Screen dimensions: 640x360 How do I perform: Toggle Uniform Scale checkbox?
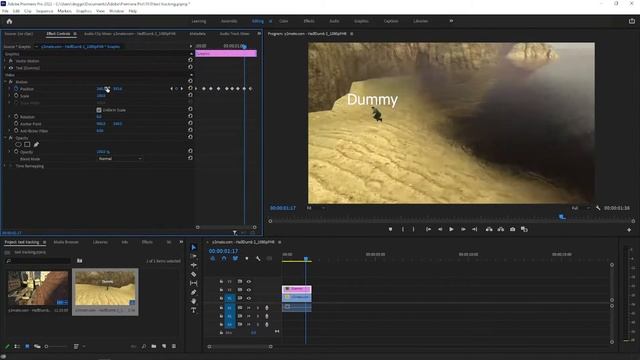click(99, 110)
